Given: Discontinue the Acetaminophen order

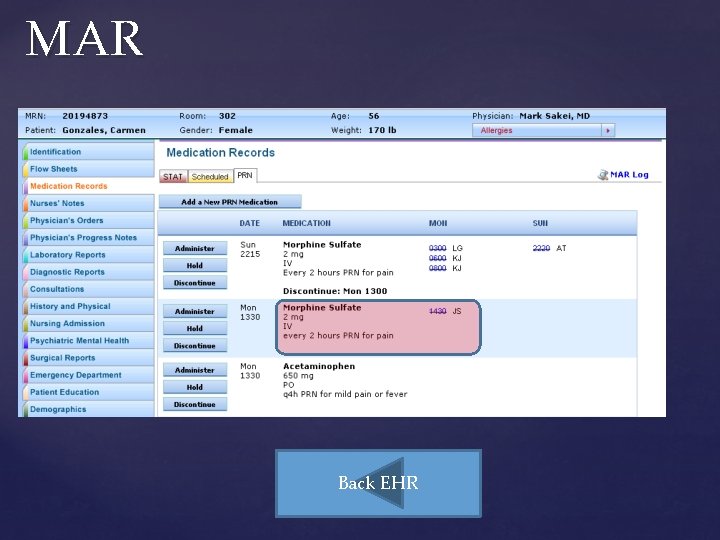Looking at the screenshot, I should pyautogui.click(x=195, y=405).
